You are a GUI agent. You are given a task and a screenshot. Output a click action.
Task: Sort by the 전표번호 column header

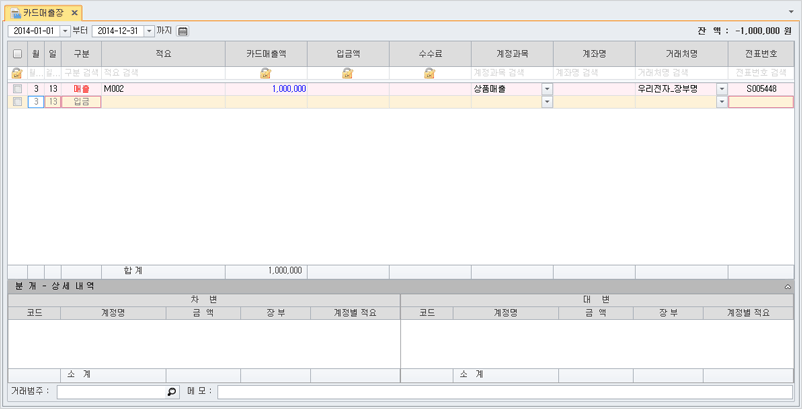tap(761, 54)
